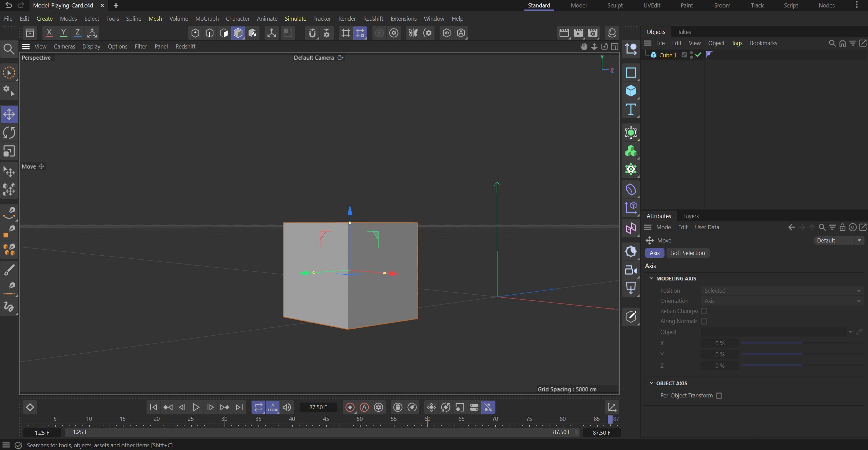Click the Y strength slider in Modeling Axis
868x450 pixels.
pos(772,354)
